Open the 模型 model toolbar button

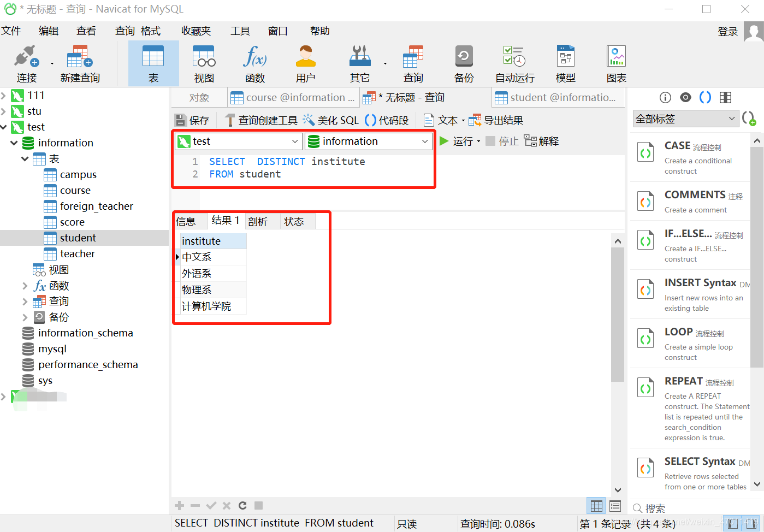click(566, 64)
